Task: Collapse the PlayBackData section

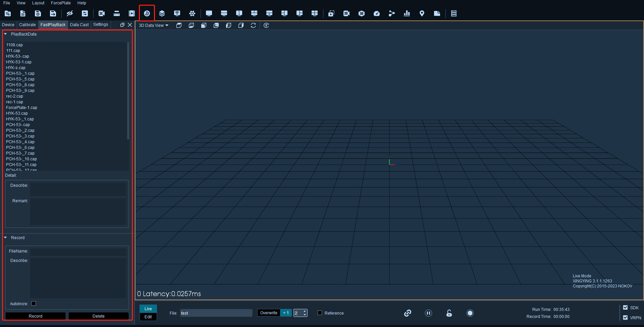Action: point(5,34)
